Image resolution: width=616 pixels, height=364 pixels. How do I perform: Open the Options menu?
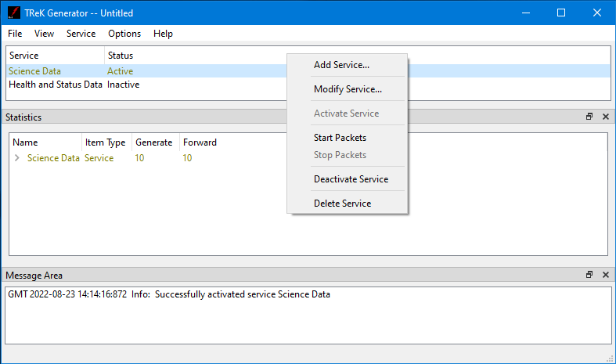[124, 34]
